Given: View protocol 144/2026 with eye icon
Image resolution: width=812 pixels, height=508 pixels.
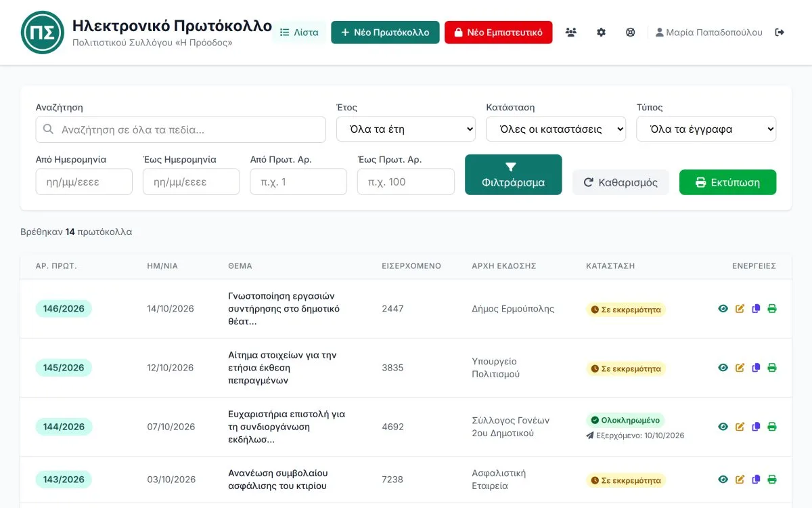Looking at the screenshot, I should (x=723, y=427).
